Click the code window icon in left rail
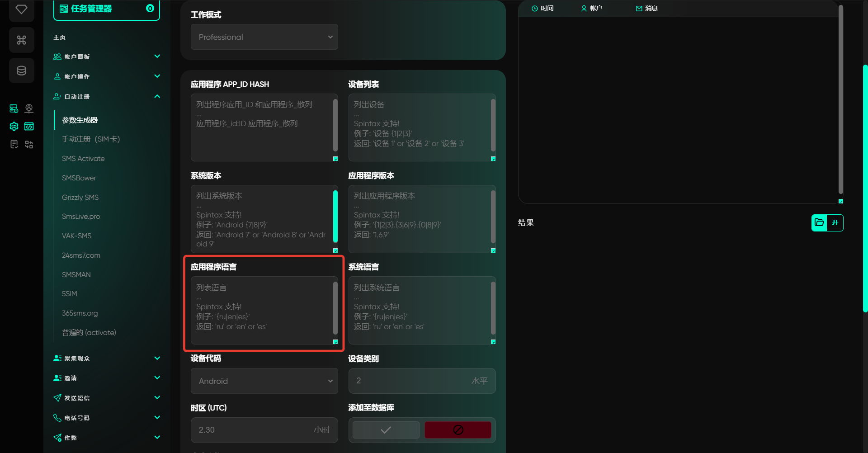This screenshot has height=453, width=868. coord(29,127)
